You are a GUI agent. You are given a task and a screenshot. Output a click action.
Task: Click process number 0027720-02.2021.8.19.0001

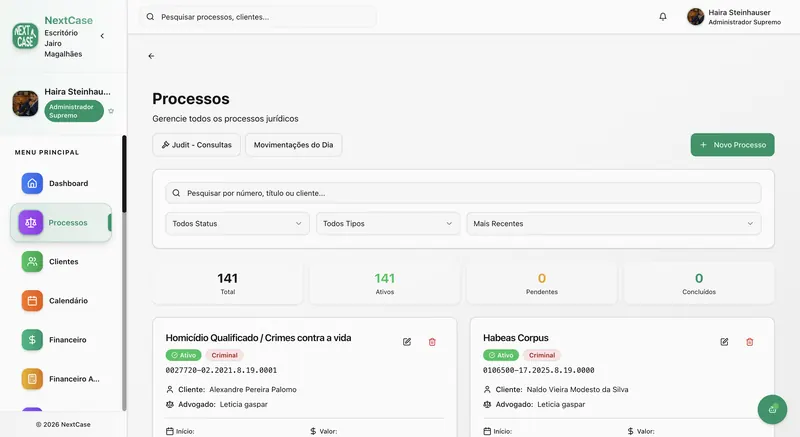pyautogui.click(x=221, y=370)
